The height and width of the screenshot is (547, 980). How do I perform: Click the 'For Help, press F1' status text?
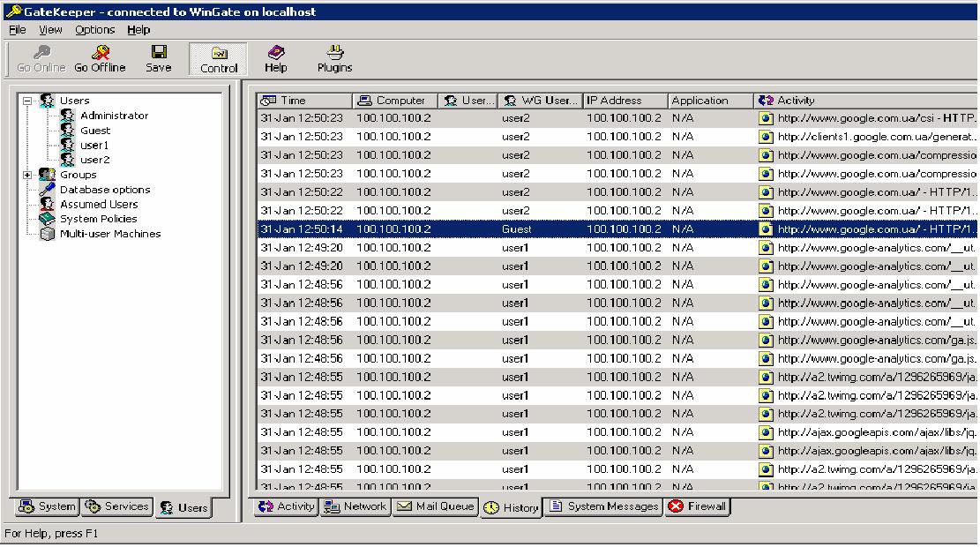click(x=51, y=534)
